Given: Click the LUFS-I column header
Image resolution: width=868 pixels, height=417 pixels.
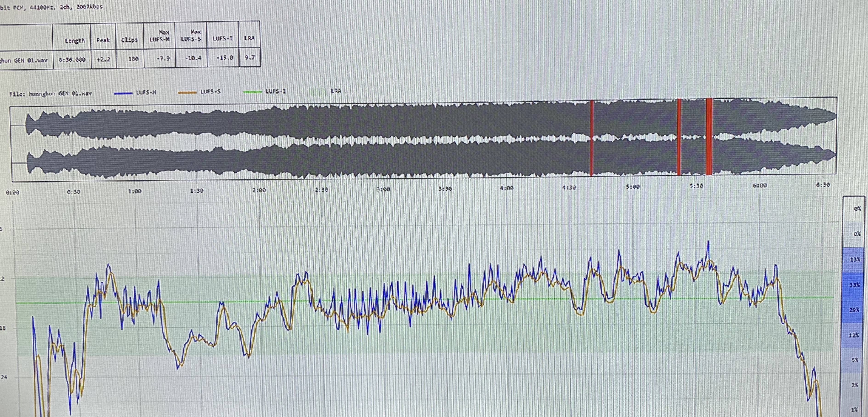Looking at the screenshot, I should [x=222, y=38].
